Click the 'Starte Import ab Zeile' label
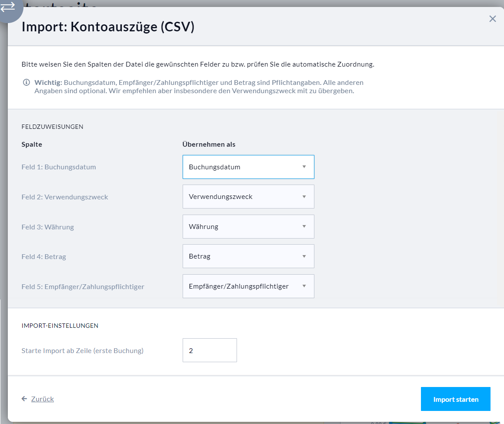Screen dimensions: 504x424 (x=82, y=350)
